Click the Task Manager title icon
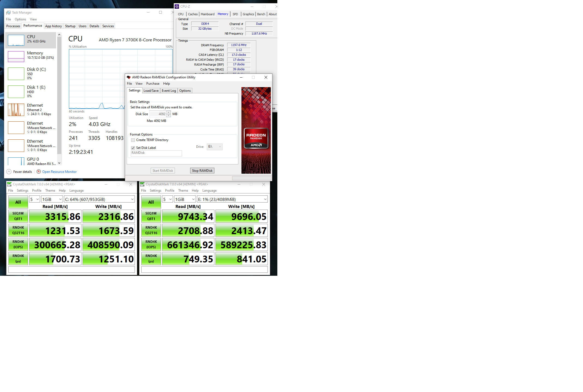 [x=8, y=13]
